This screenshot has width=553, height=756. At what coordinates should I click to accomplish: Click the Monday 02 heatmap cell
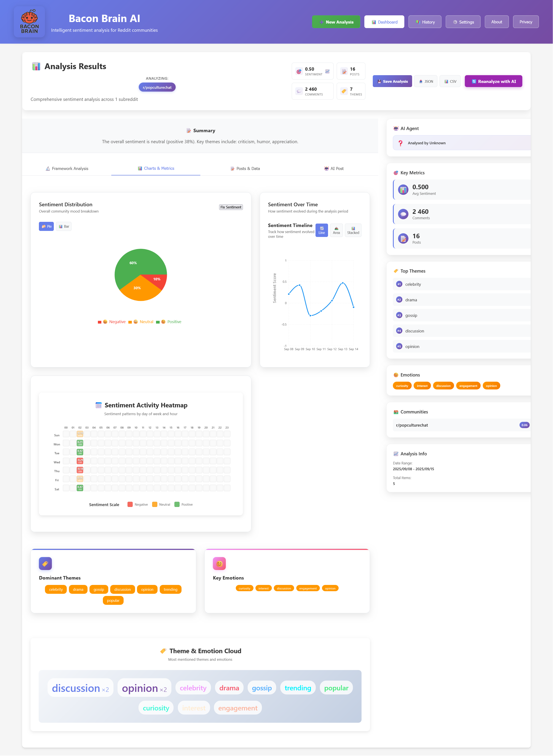click(x=80, y=443)
